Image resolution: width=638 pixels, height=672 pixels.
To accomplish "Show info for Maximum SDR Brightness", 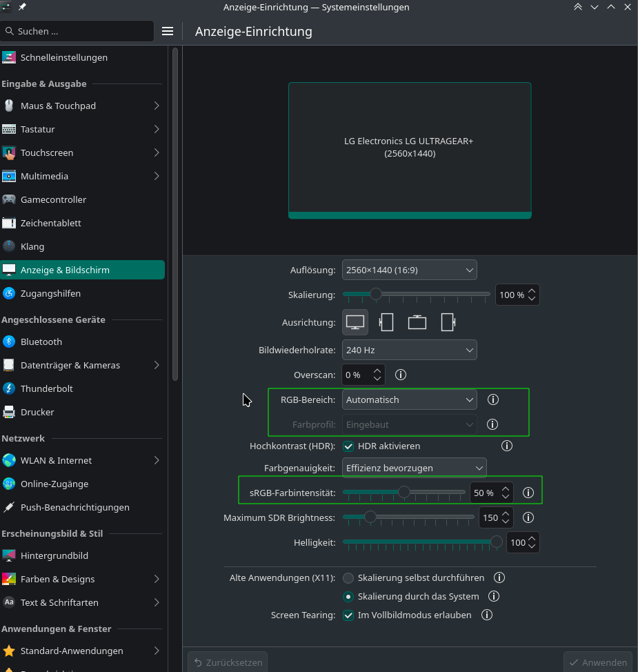I will 528,517.
